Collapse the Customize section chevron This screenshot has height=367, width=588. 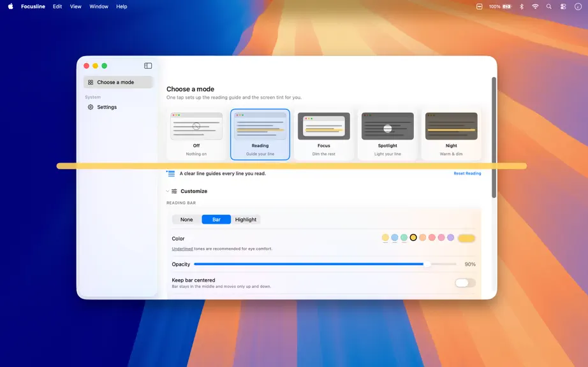point(168,191)
